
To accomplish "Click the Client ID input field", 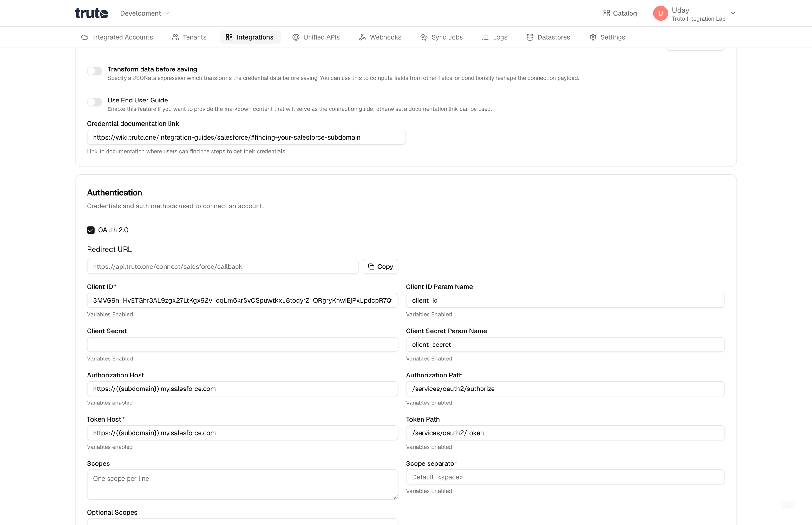I will (x=242, y=300).
